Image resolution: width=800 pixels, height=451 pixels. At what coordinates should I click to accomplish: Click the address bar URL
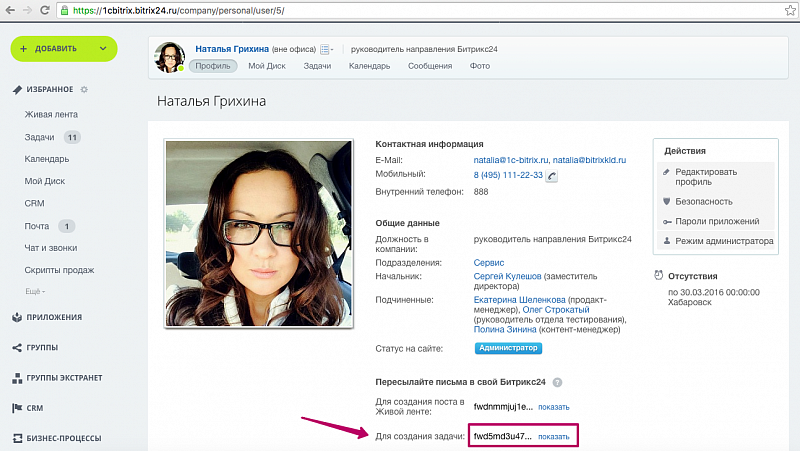coord(179,10)
